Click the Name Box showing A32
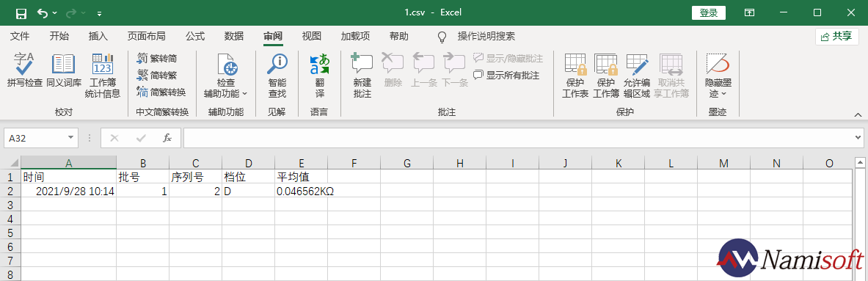Screen dimensions: 868x281 tap(35, 138)
